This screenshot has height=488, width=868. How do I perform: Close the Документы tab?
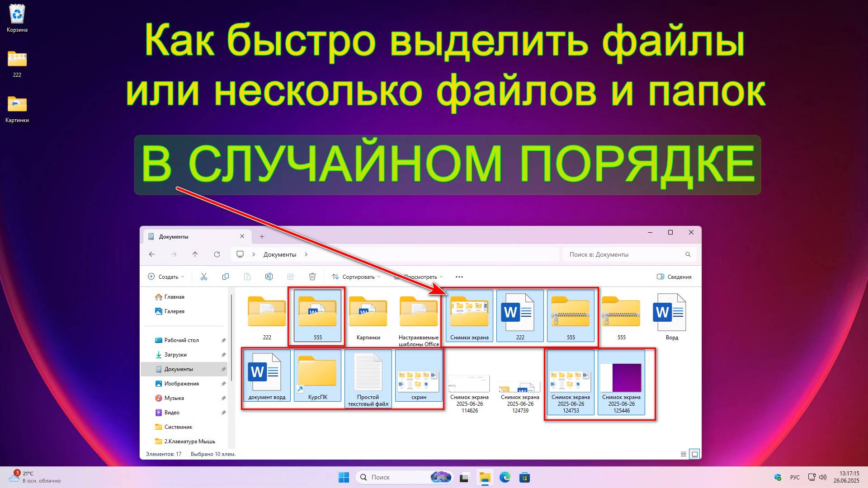pyautogui.click(x=242, y=236)
